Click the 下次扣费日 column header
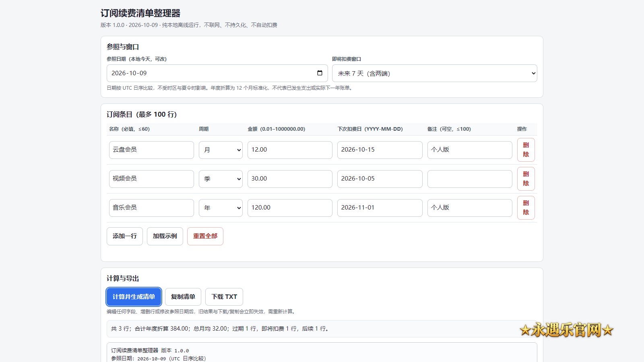The width and height of the screenshot is (644, 362). point(370,129)
